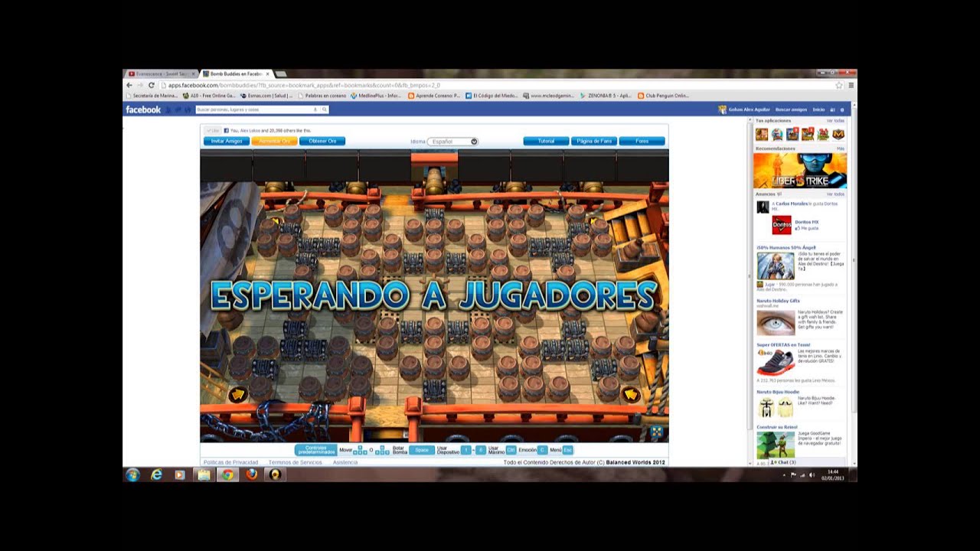Go to Inicio on Facebook
The height and width of the screenshot is (551, 980).
(818, 109)
